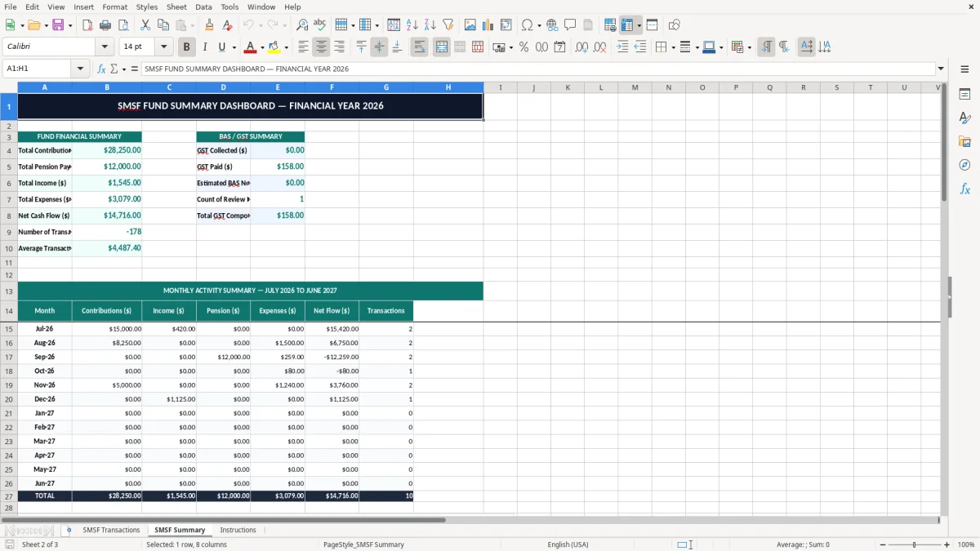The height and width of the screenshot is (551, 980).
Task: Switch to the SMSF Transactions sheet tab
Action: [x=111, y=530]
